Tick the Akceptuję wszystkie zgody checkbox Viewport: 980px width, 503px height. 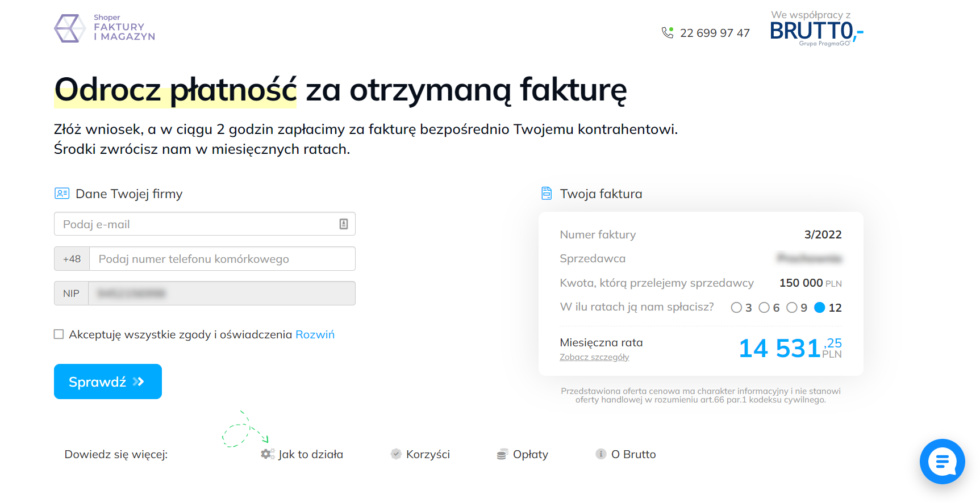59,334
